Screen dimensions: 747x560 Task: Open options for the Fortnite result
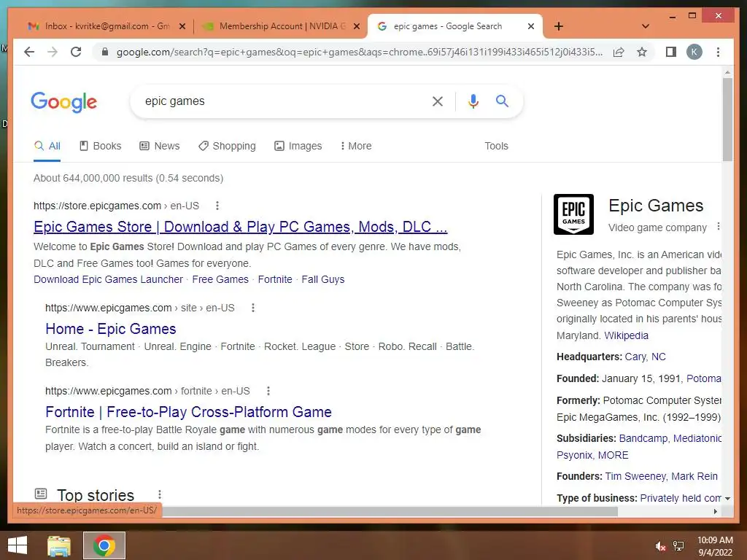[x=268, y=391]
